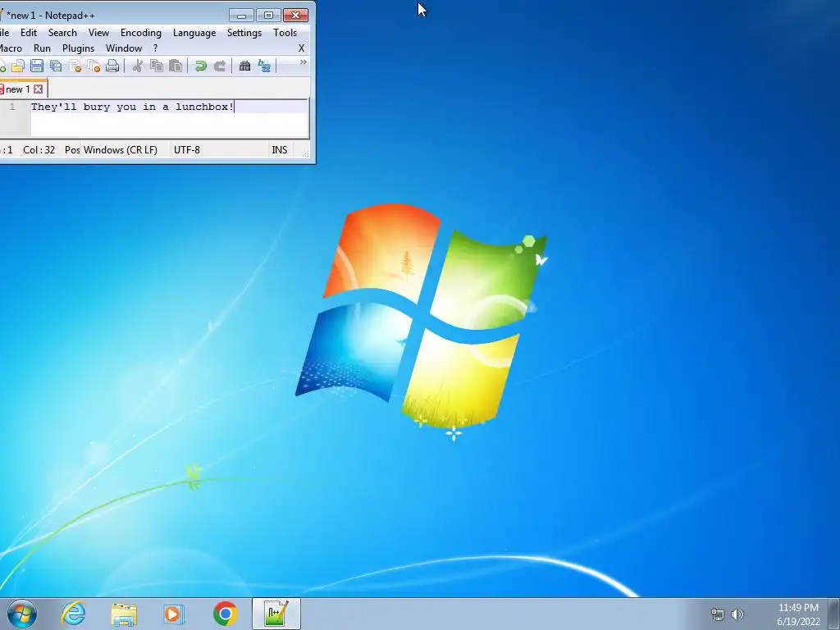The width and height of the screenshot is (840, 630).
Task: Open the Plugins menu
Action: [78, 48]
